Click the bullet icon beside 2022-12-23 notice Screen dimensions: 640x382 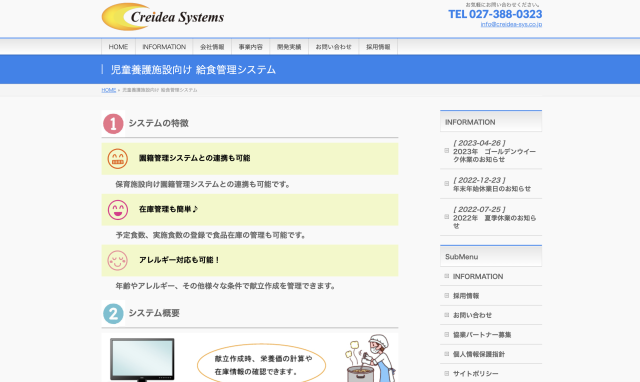click(447, 184)
